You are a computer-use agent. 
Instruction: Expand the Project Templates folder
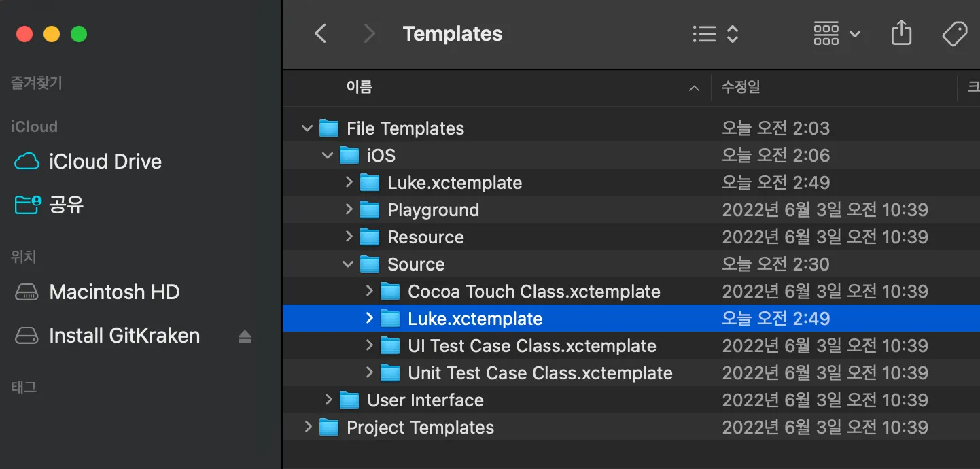[x=308, y=428]
